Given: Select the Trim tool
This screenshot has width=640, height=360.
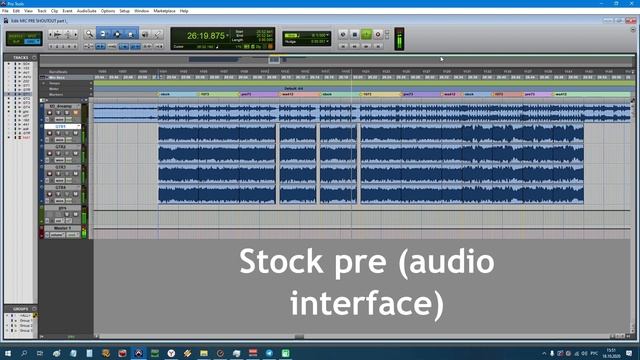Looking at the screenshot, I should pos(103,34).
